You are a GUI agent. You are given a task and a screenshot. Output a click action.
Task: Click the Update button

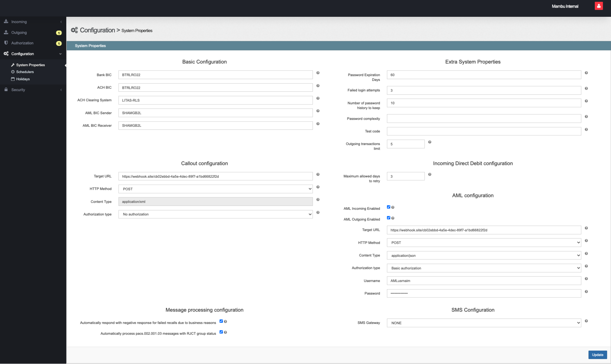click(x=597, y=355)
